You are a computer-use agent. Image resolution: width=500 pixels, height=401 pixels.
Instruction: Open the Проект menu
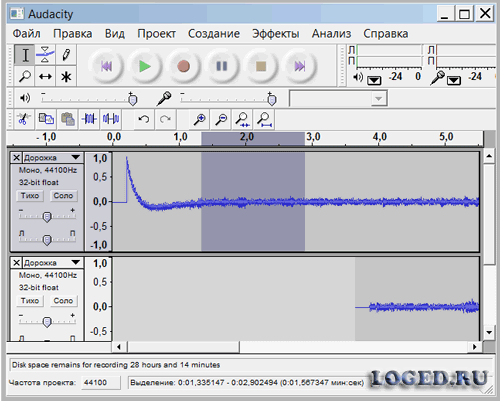point(156,34)
